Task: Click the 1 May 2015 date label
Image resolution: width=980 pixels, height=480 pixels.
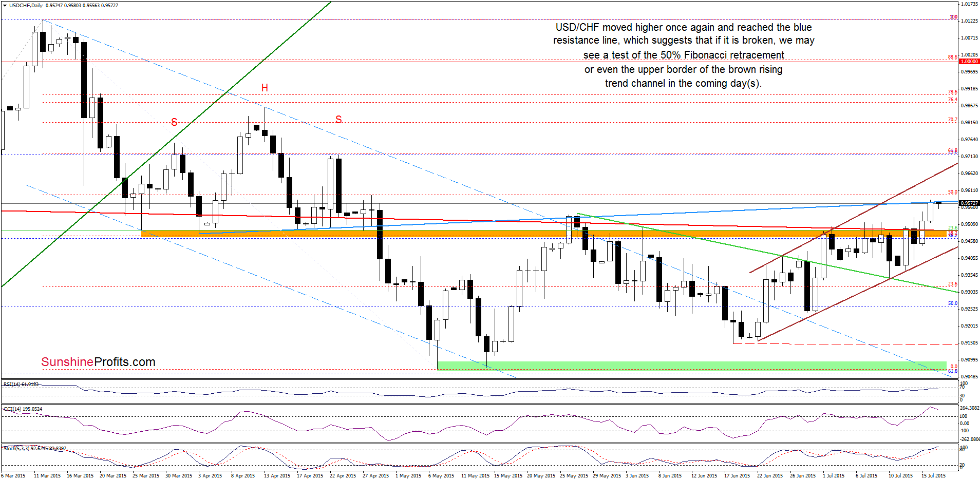Action: (x=408, y=476)
